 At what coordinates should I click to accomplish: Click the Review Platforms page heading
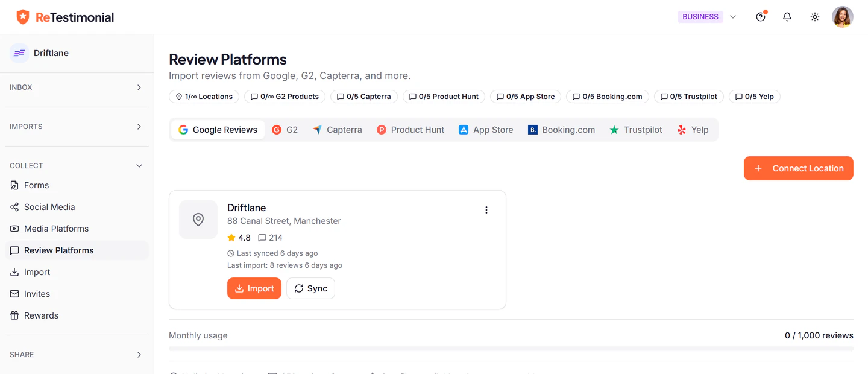pos(228,59)
